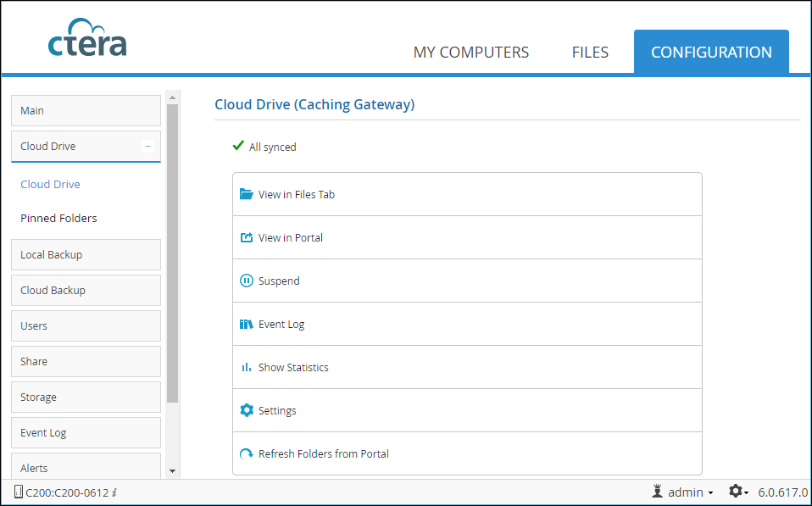Open the Cloud Backup section
The width and height of the screenshot is (812, 506).
click(86, 291)
